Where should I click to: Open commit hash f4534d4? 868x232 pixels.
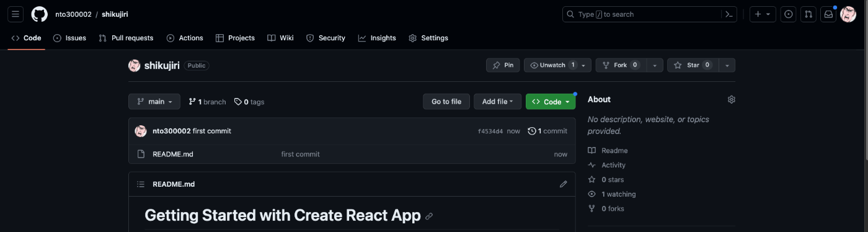tap(490, 132)
